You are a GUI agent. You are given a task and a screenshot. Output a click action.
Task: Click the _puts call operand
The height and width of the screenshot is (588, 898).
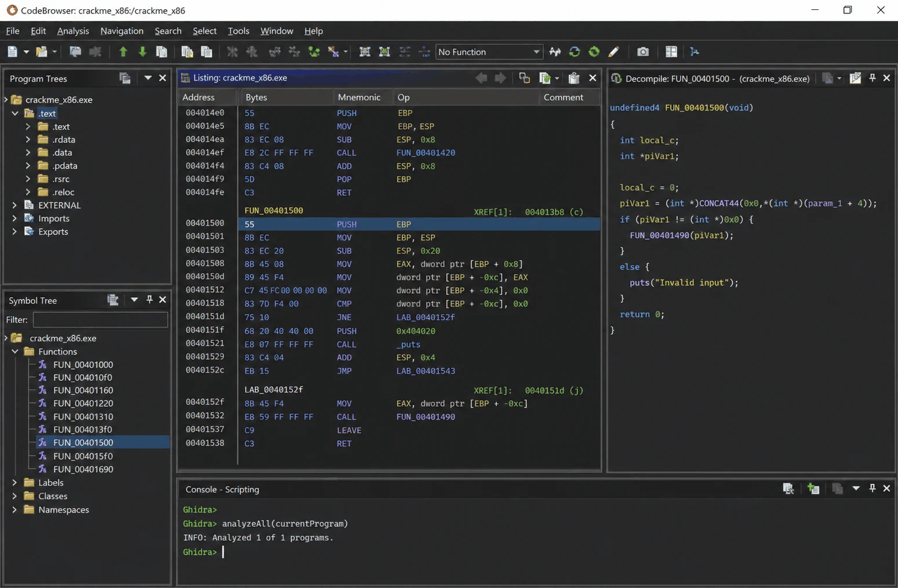coord(408,344)
